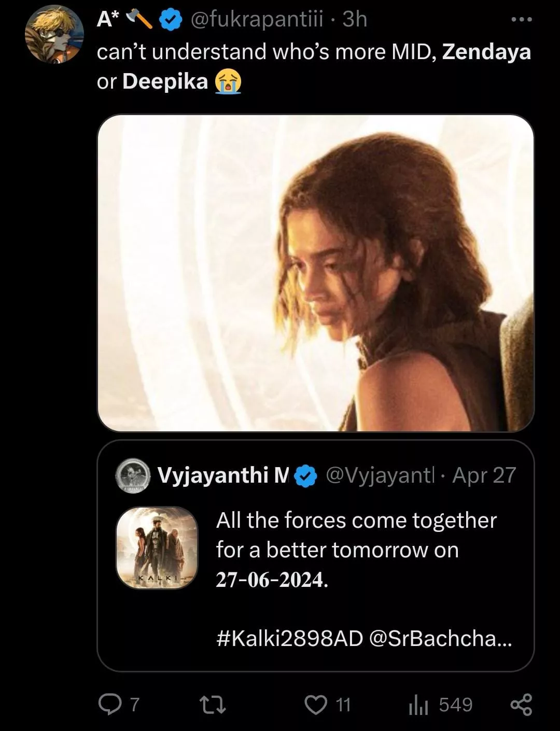Viewport: 560px width, 731px height.
Task: View tweet analytics bar chart icon
Action: (417, 705)
